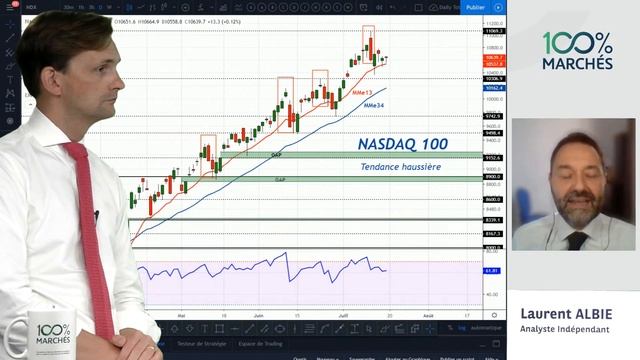
Task: Select the prediction and measurement tool in sidebar
Action: pos(10,108)
